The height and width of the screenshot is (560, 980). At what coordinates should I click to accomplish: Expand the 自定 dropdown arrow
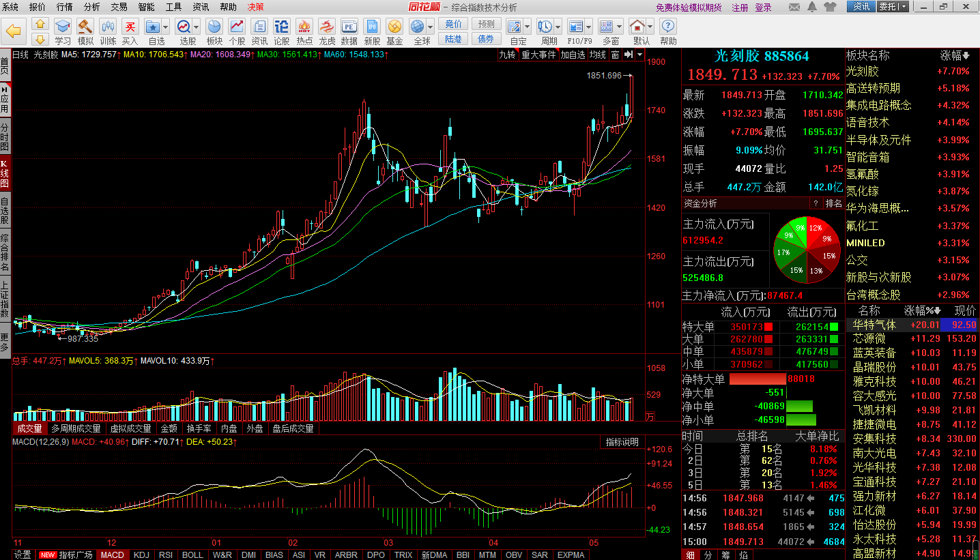(528, 27)
